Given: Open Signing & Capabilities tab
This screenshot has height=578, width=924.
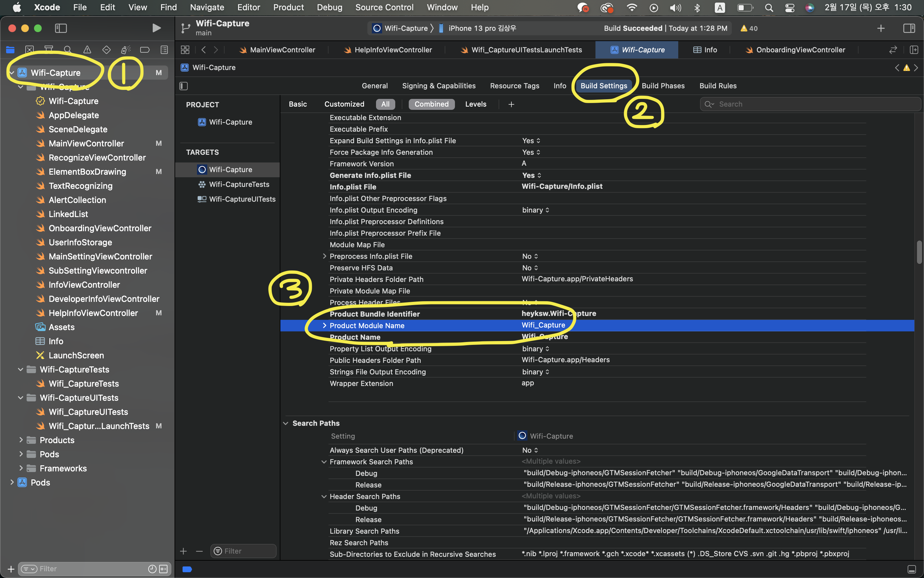Looking at the screenshot, I should pyautogui.click(x=439, y=86).
